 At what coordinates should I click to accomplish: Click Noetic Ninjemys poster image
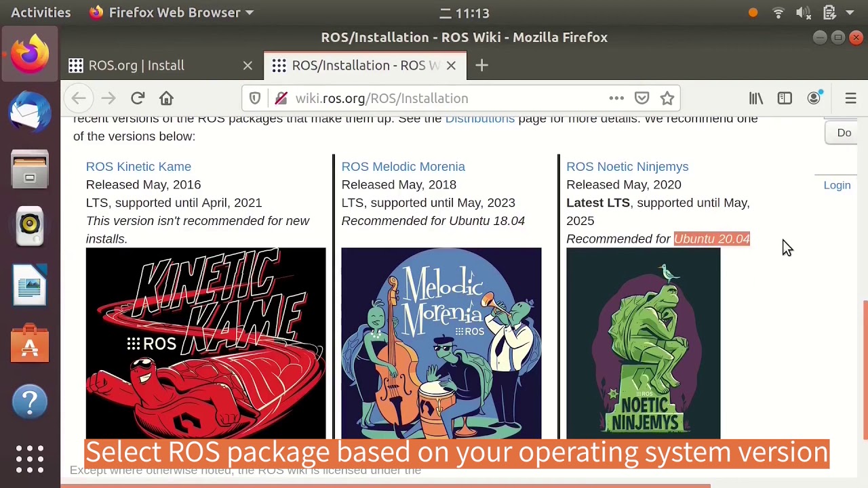point(644,343)
